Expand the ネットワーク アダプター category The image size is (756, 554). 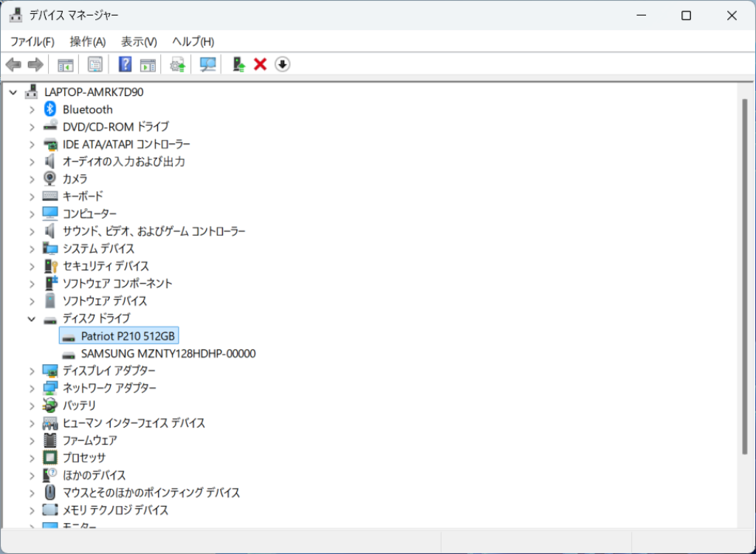pyautogui.click(x=31, y=389)
